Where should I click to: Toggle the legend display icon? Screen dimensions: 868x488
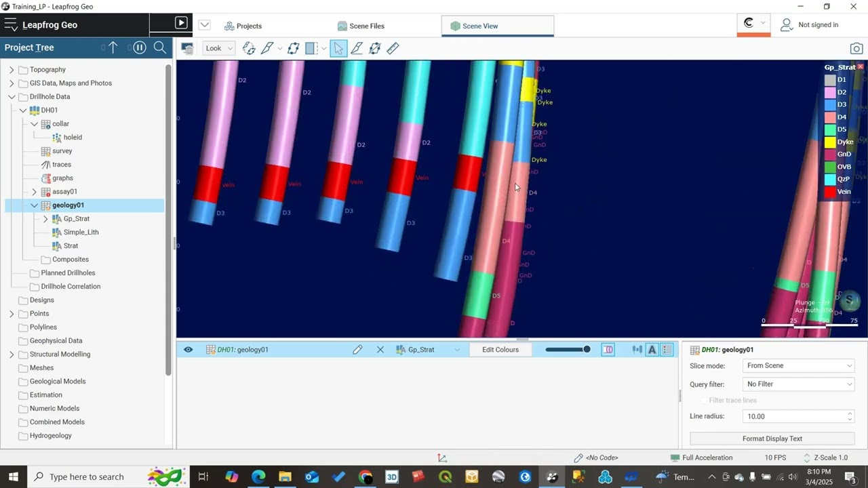[x=667, y=350]
